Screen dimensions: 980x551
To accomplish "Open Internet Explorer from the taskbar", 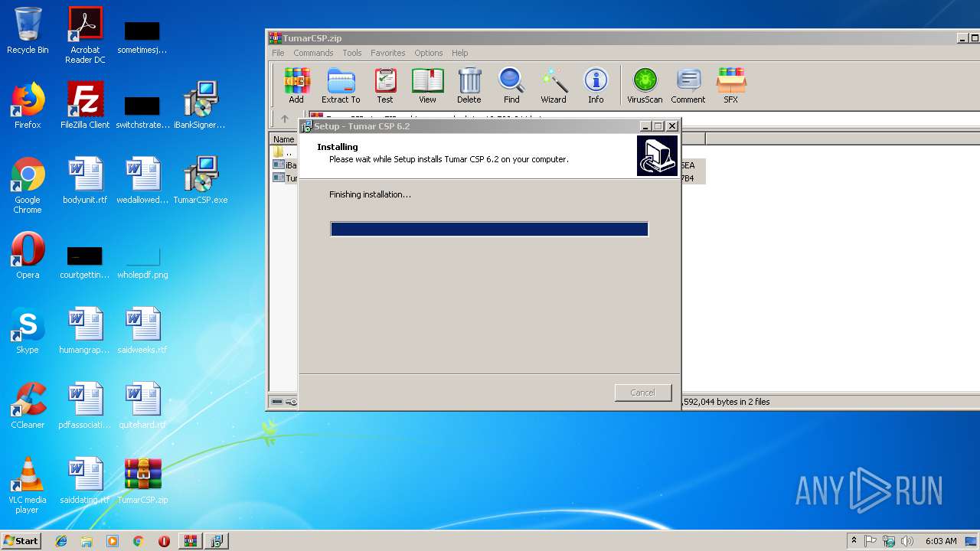I will tap(61, 541).
